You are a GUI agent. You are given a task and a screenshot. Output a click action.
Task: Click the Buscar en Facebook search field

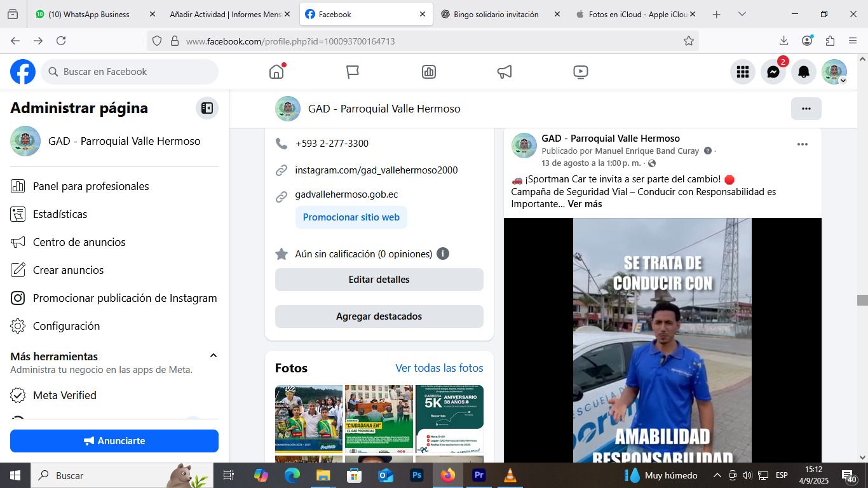130,72
